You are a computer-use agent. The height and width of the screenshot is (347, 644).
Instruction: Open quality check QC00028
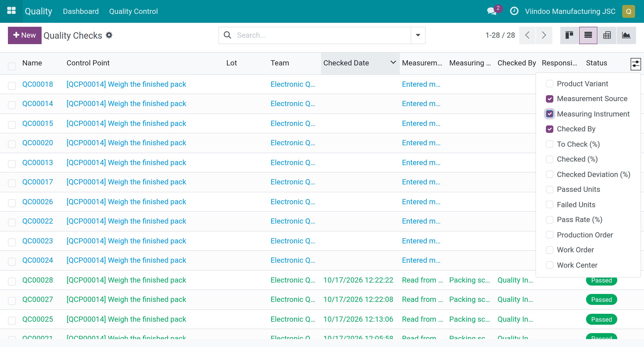pyautogui.click(x=37, y=280)
